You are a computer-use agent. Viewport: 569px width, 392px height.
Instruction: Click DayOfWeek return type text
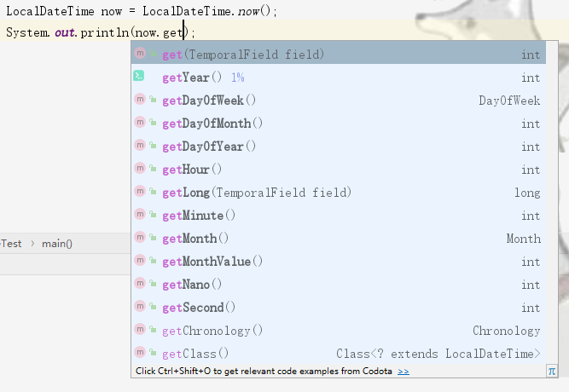tap(509, 101)
